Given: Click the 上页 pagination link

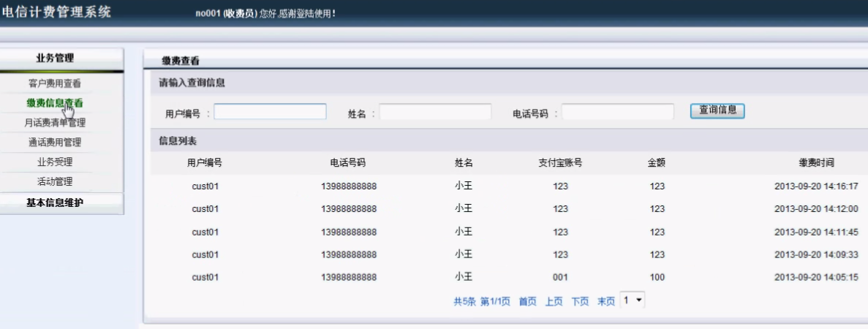Looking at the screenshot, I should pyautogui.click(x=554, y=301).
